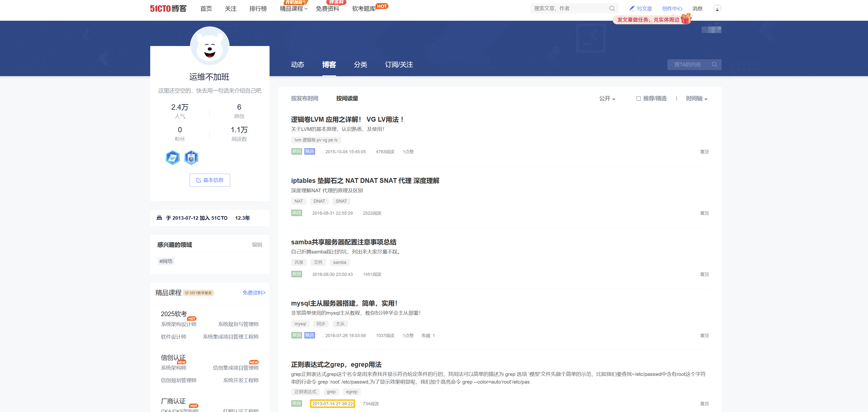This screenshot has width=868, height=412.
Task: Expand the 时间轴 dropdown
Action: pyautogui.click(x=697, y=99)
